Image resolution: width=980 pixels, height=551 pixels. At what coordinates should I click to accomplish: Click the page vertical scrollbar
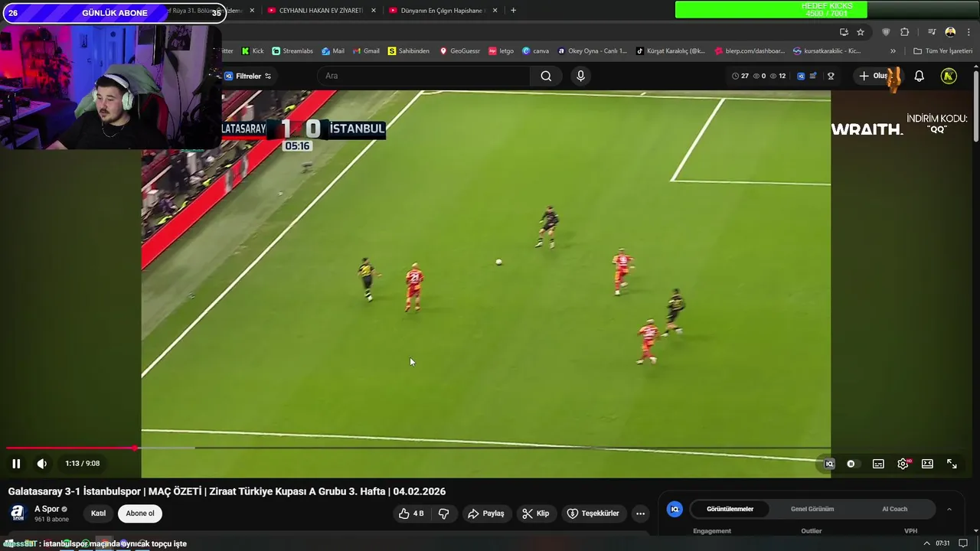pyautogui.click(x=975, y=107)
